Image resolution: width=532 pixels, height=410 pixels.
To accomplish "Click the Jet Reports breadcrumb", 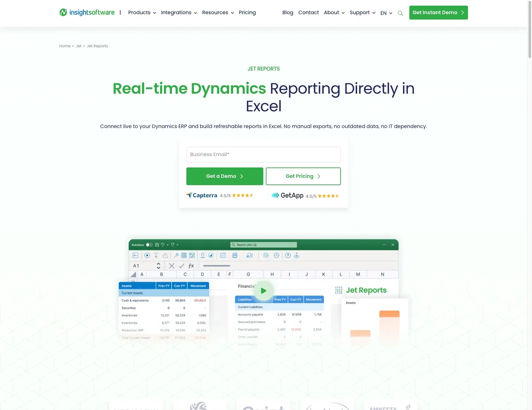I will [97, 46].
